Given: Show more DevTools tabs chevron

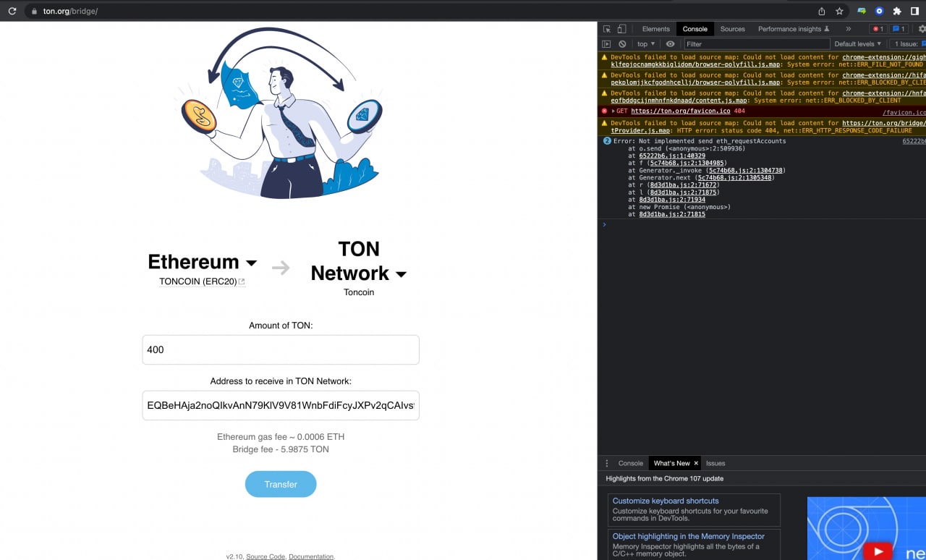Looking at the screenshot, I should (x=849, y=29).
